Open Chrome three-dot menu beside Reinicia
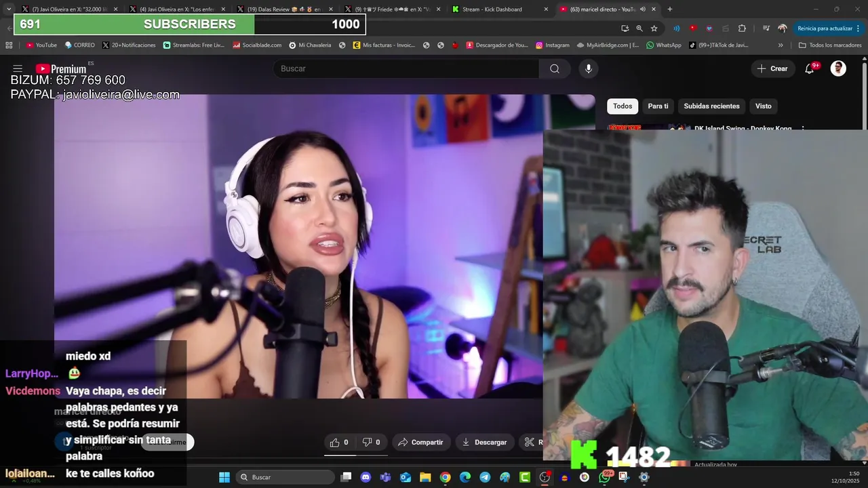 pos(859,28)
